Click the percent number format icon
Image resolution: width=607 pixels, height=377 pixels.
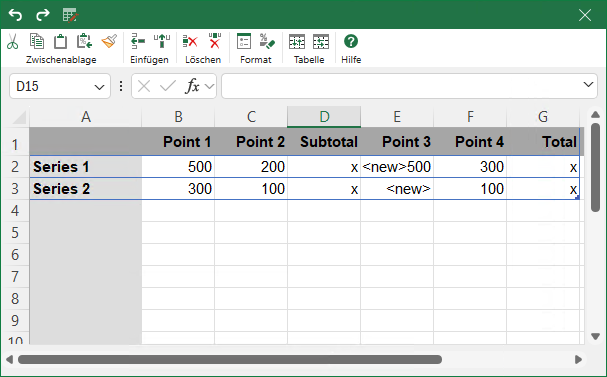(x=267, y=41)
